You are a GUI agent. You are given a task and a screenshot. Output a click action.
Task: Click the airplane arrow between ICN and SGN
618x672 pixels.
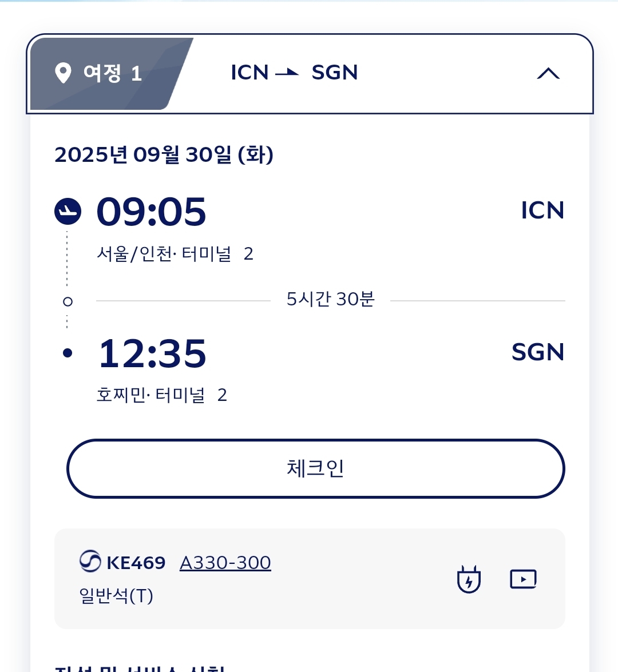coord(287,72)
